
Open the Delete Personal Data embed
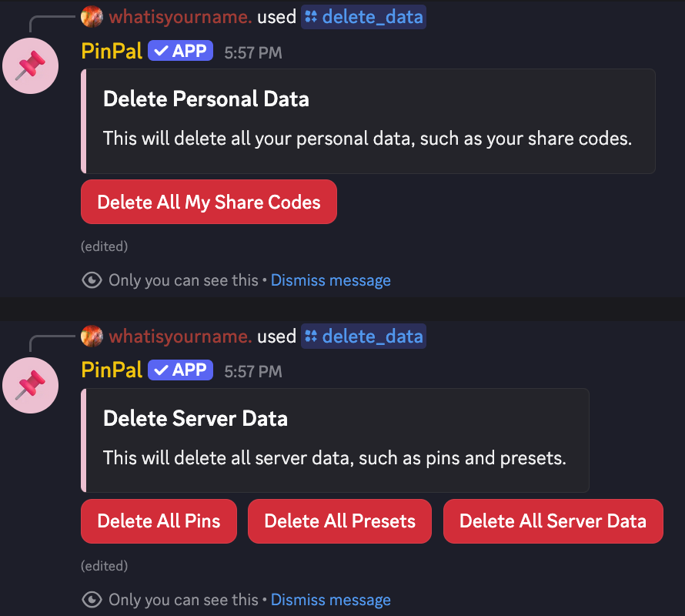(x=368, y=121)
